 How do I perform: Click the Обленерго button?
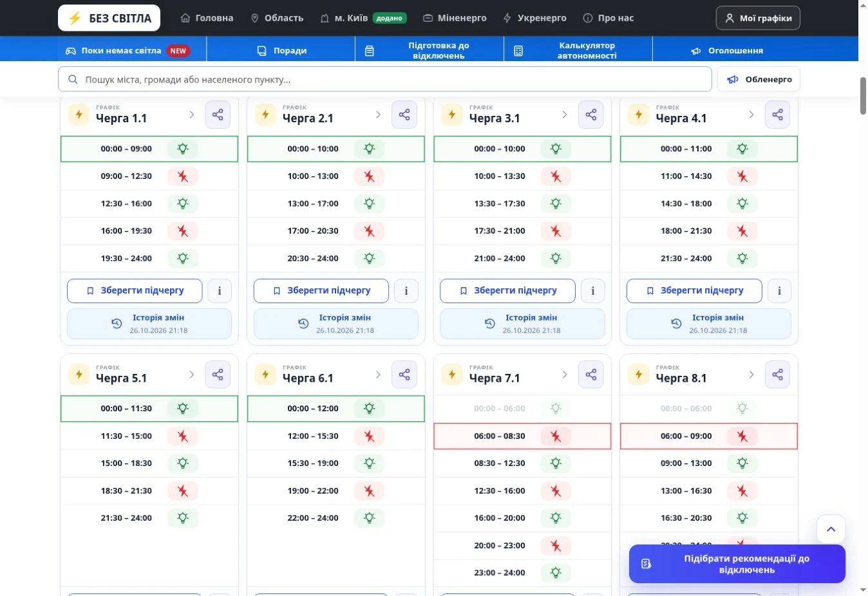click(x=759, y=80)
